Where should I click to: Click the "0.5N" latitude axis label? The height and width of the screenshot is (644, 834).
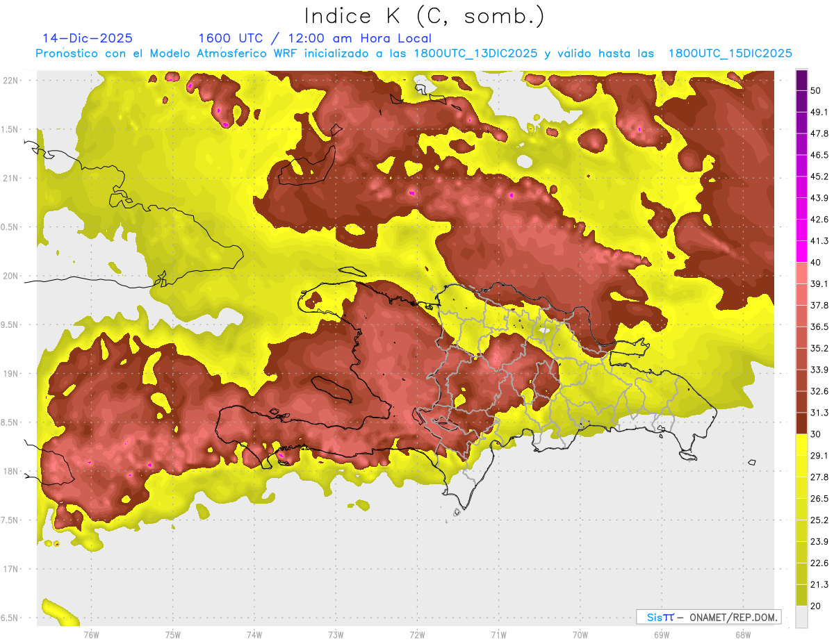(10, 227)
